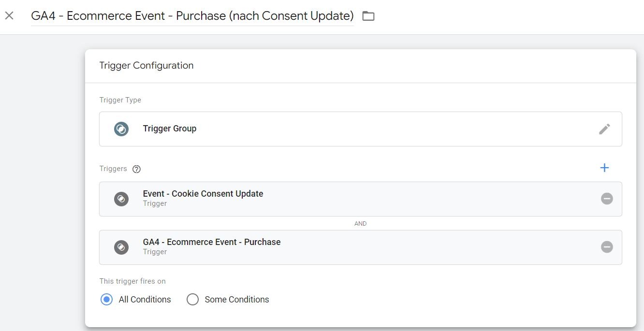Open the folder icon next to the title
The image size is (644, 331).
click(x=368, y=16)
